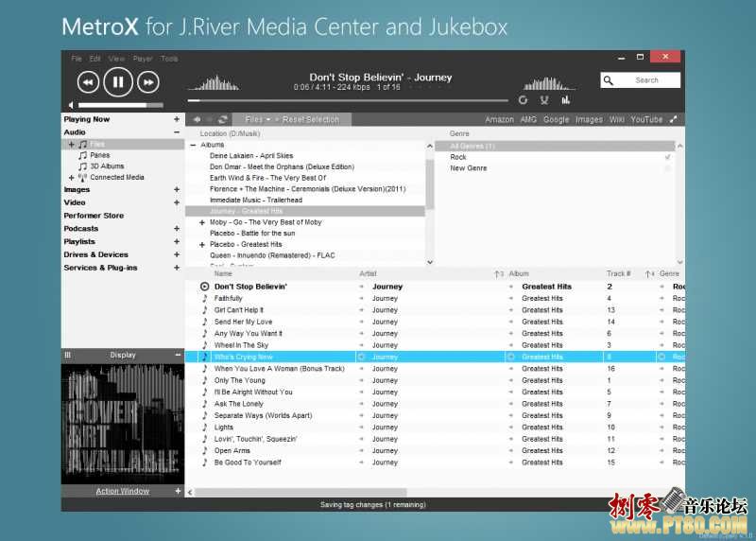Click artist link arrow on Faithfully row
The image size is (756, 541).
click(361, 299)
